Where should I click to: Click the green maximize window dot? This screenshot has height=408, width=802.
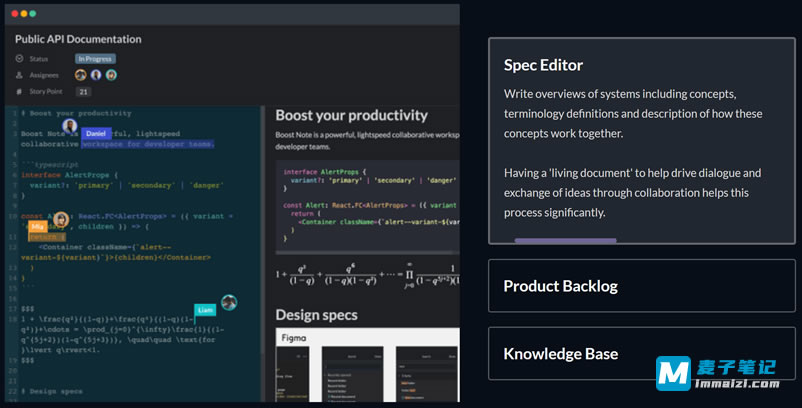(x=33, y=14)
